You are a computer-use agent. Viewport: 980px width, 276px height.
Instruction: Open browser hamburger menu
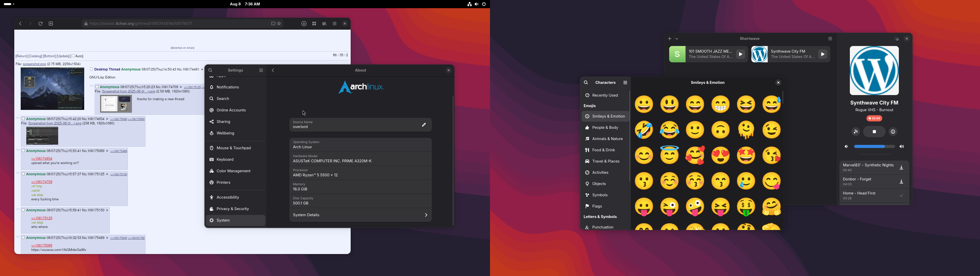coord(335,24)
